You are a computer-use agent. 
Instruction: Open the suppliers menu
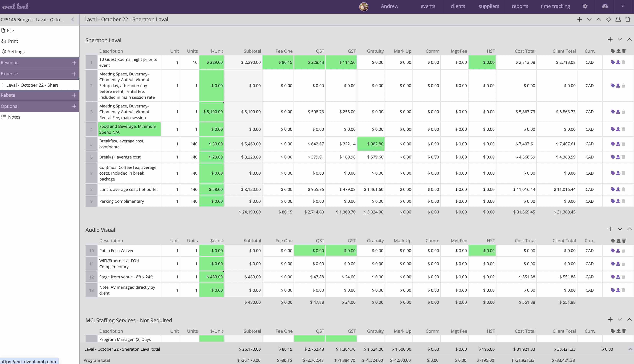pos(489,6)
